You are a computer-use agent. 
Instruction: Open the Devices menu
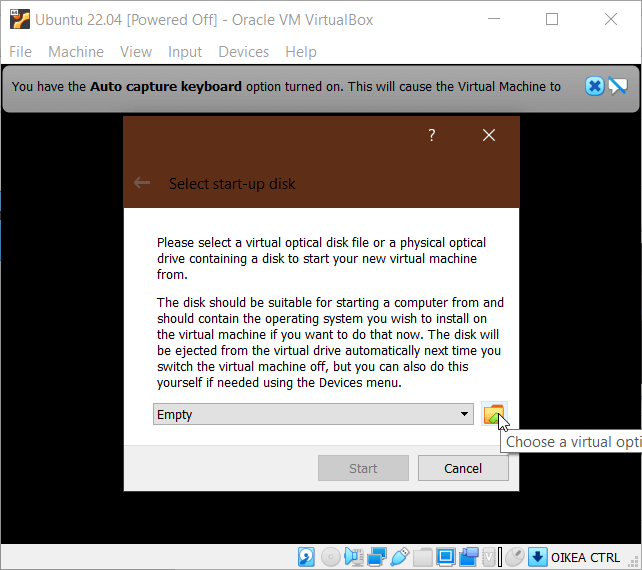[x=244, y=52]
